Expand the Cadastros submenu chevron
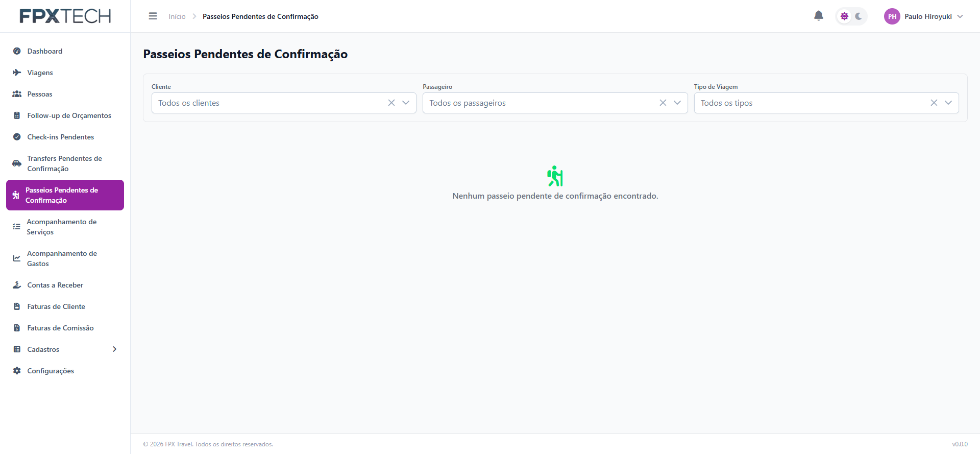The width and height of the screenshot is (980, 454). [x=114, y=349]
